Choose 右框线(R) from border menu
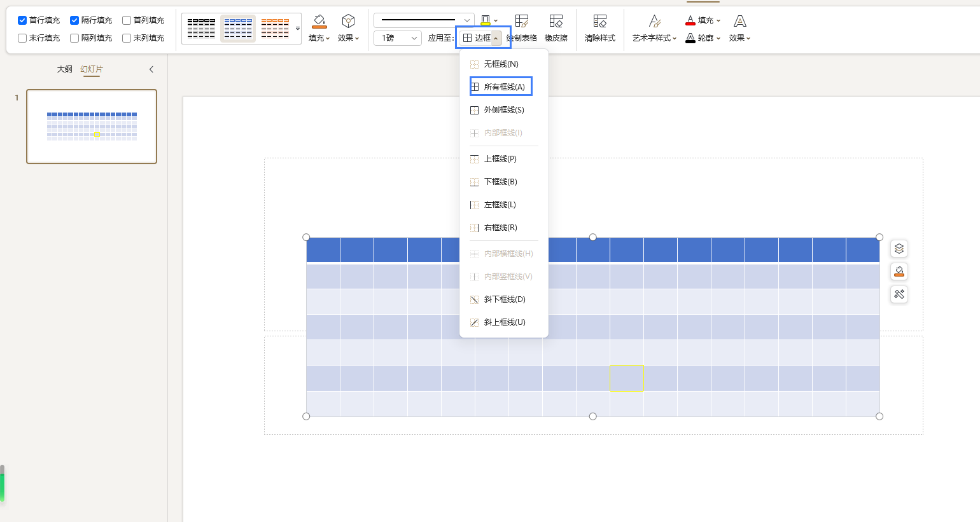 [504, 228]
